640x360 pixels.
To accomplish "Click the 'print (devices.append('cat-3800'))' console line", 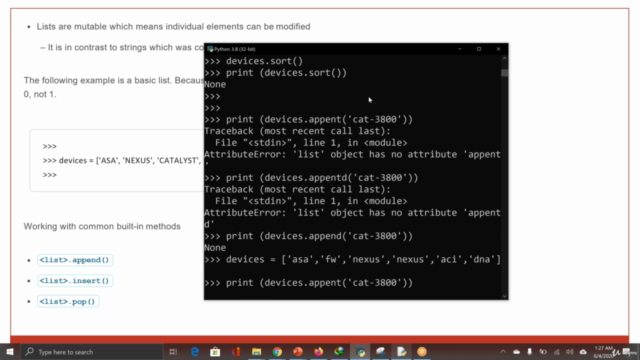I will 309,236.
